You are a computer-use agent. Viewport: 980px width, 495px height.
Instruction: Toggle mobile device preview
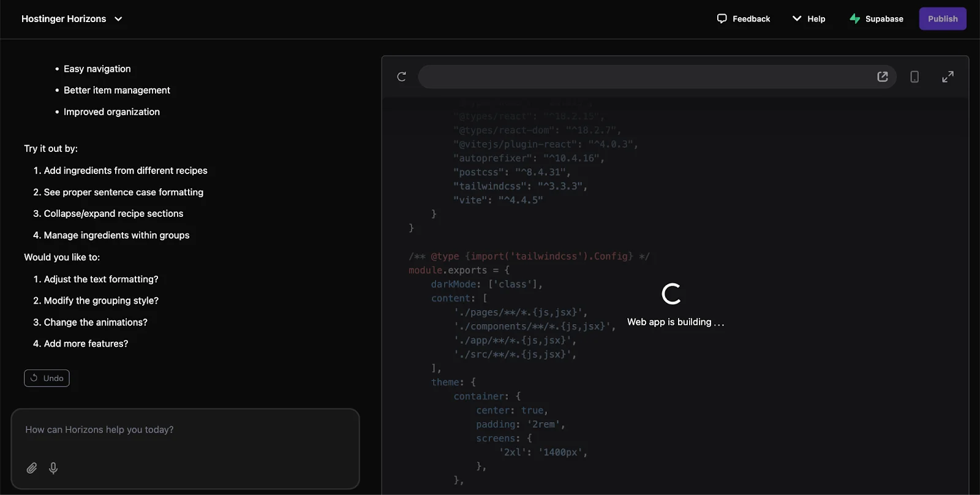pyautogui.click(x=914, y=77)
